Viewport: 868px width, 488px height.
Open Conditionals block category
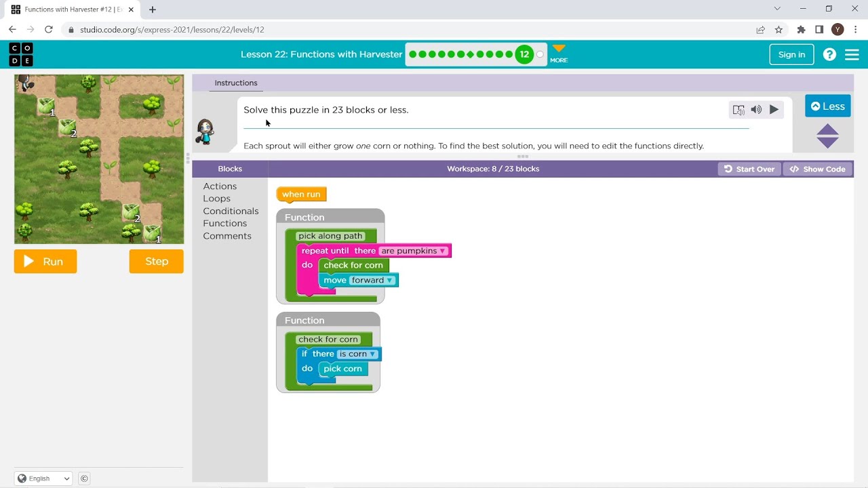coord(231,211)
